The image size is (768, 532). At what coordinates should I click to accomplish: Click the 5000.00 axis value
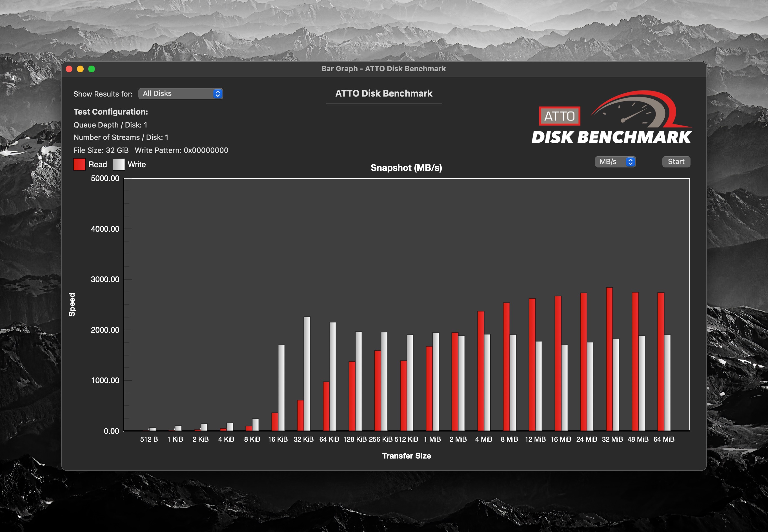tap(105, 178)
